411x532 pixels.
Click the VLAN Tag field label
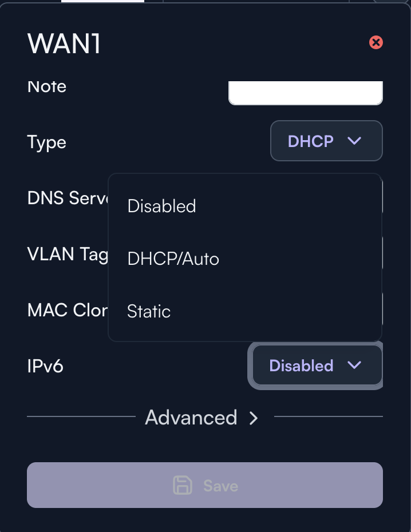(68, 253)
